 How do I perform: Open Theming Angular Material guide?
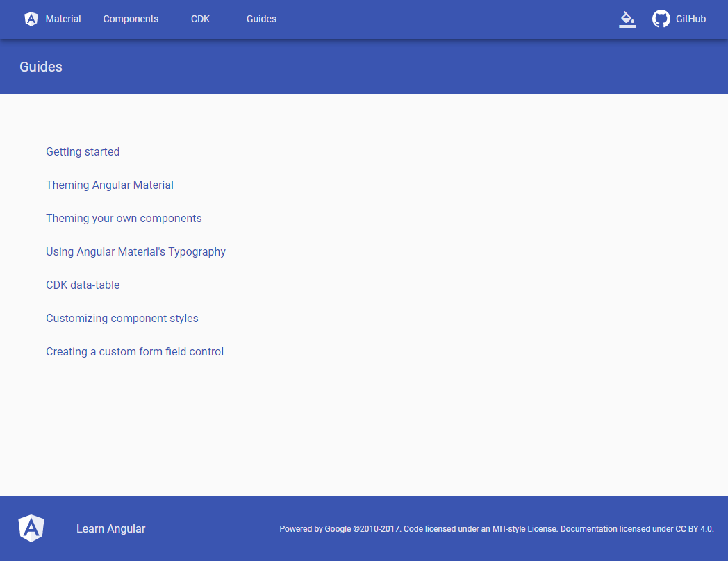point(110,185)
